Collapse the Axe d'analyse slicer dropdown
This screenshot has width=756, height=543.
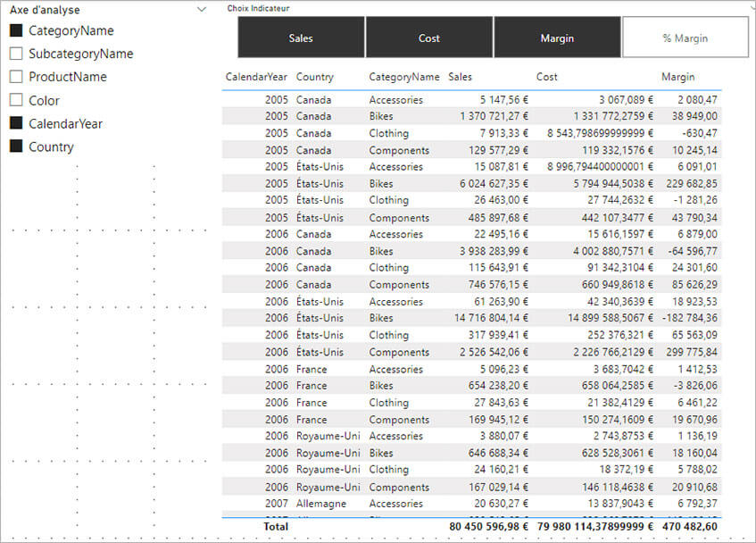click(200, 10)
